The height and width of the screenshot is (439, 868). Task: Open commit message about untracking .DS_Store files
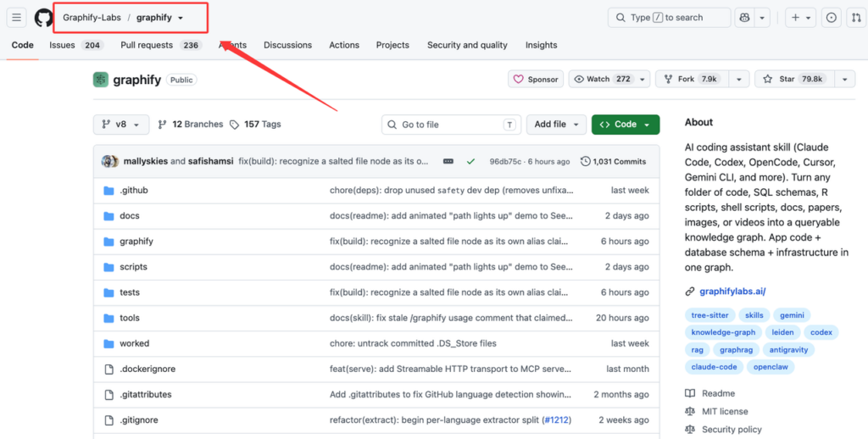coord(413,343)
